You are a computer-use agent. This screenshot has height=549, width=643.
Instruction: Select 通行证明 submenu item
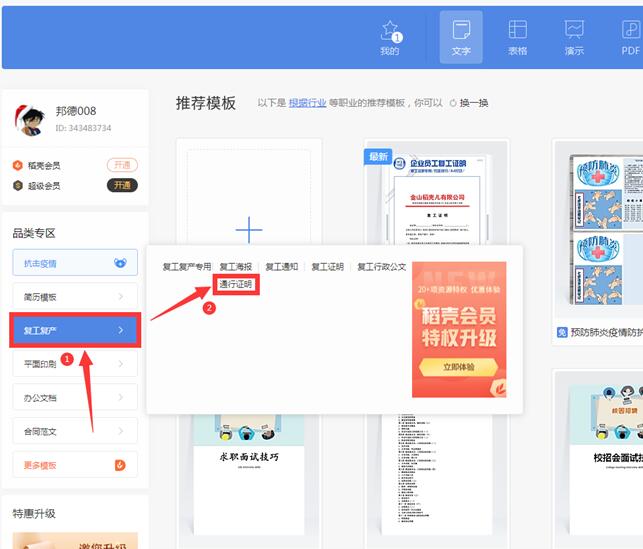236,284
